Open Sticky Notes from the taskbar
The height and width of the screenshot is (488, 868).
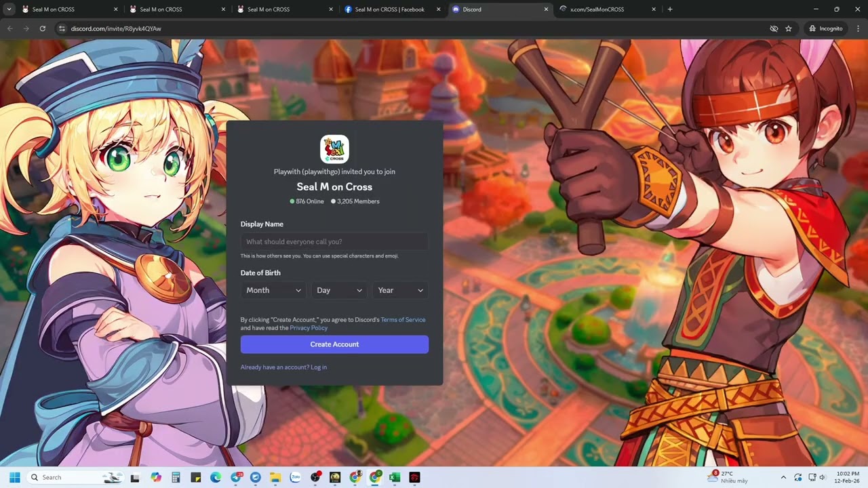pos(196,477)
